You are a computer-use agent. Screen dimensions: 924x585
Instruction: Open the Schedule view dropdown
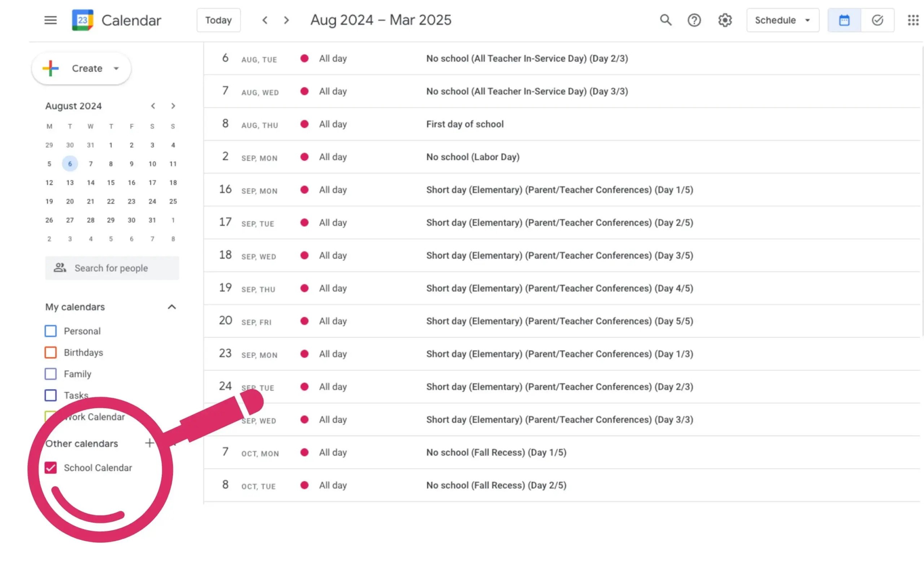[x=783, y=20]
